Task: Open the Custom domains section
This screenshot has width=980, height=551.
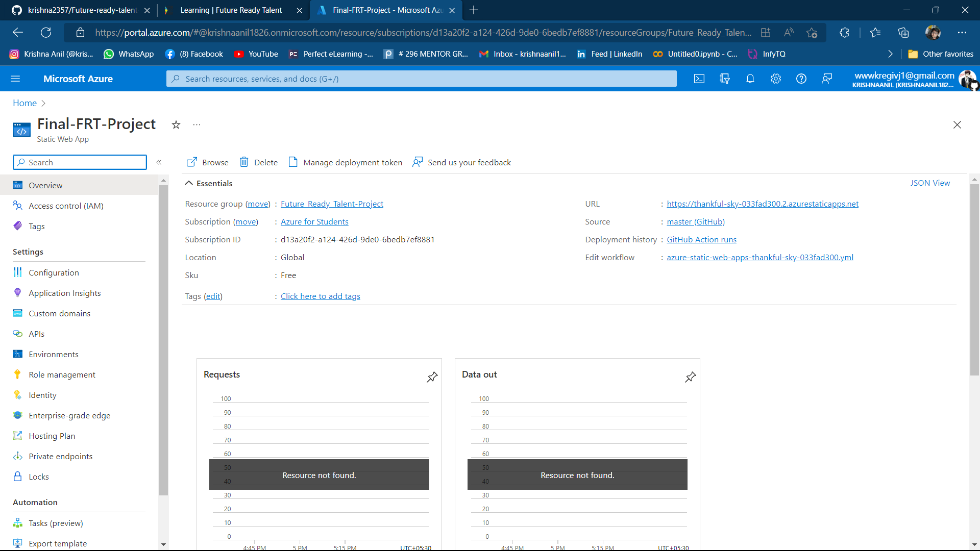Action: (59, 313)
